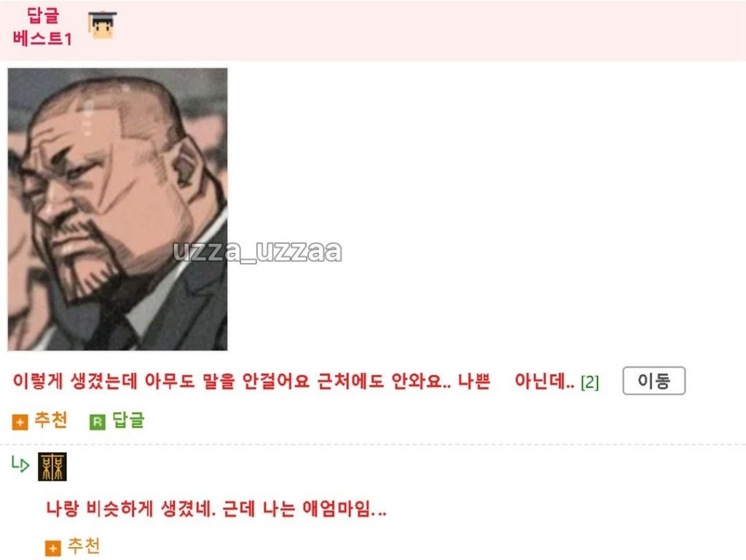Click the empty pink best-reply header bar
Screen dimensions: 746x560
coord(428,29)
